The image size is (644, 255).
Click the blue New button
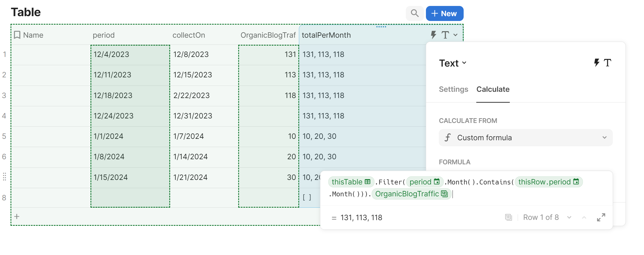pyautogui.click(x=444, y=14)
